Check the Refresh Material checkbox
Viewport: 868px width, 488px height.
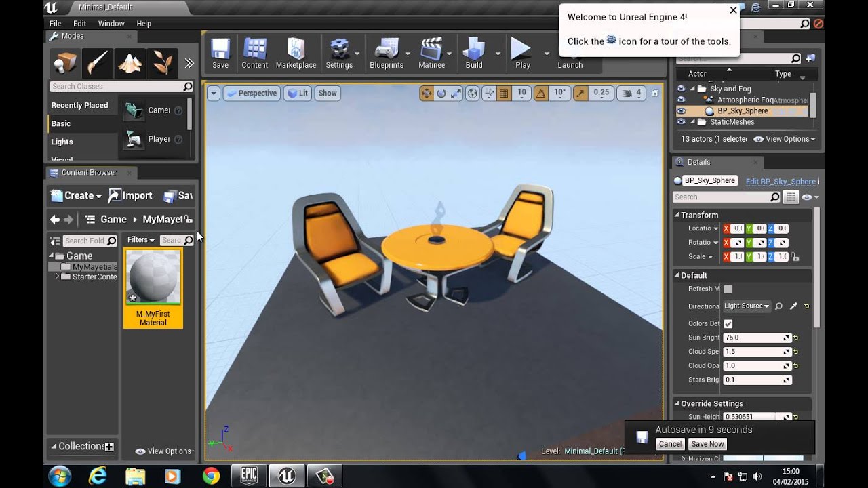coord(728,289)
